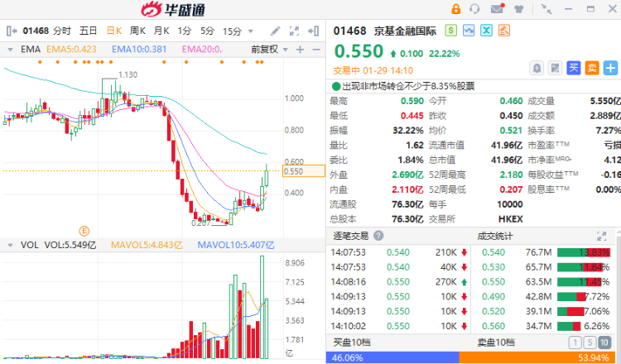Click the cyan X stock tag

486,31
